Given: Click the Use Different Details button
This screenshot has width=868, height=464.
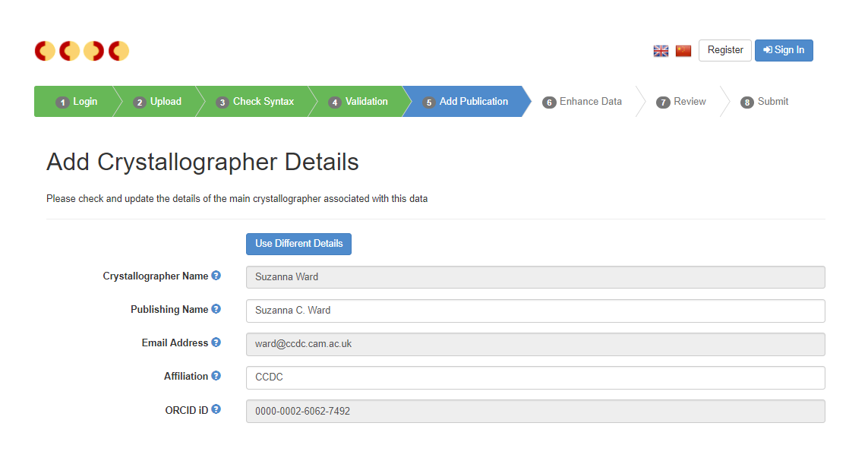Looking at the screenshot, I should tap(298, 244).
